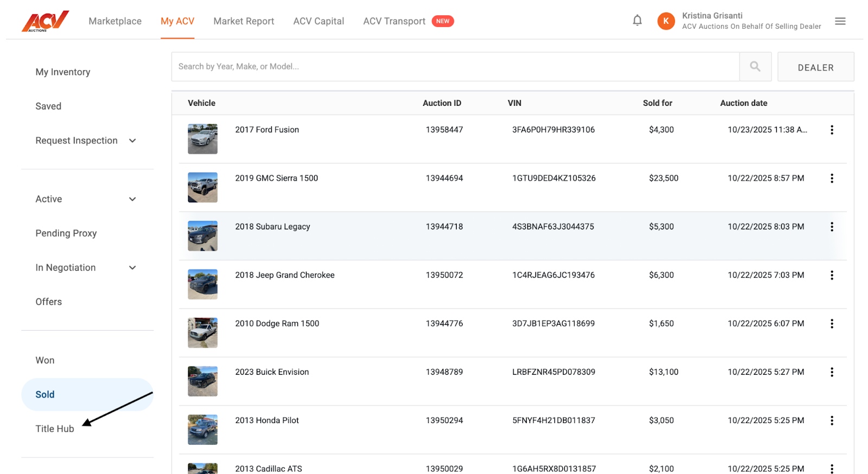Screen dimensions: 868x474
Task: Click auction ID 13958447
Action: pyautogui.click(x=444, y=130)
